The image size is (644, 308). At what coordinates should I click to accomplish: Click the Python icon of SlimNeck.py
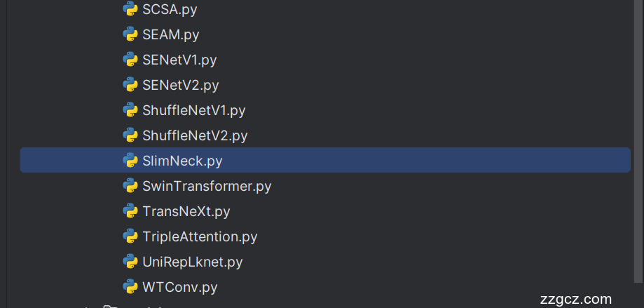click(x=130, y=161)
